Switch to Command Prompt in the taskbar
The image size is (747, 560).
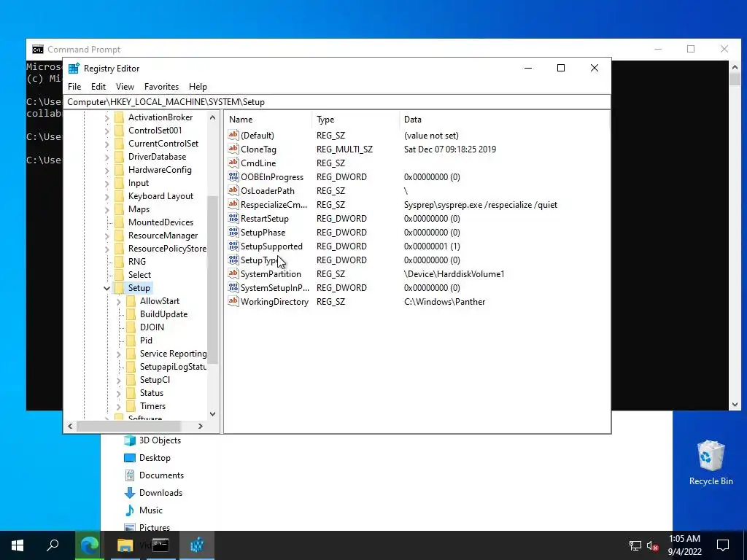click(160, 545)
